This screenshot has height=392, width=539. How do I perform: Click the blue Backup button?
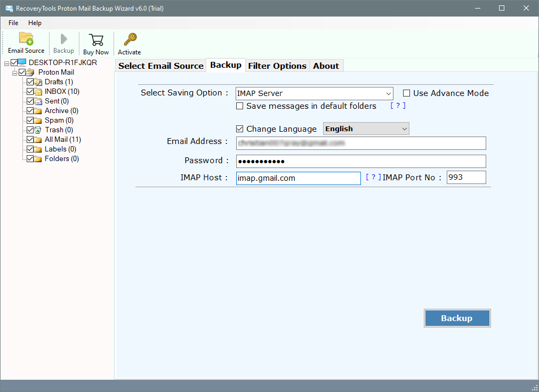(x=457, y=318)
